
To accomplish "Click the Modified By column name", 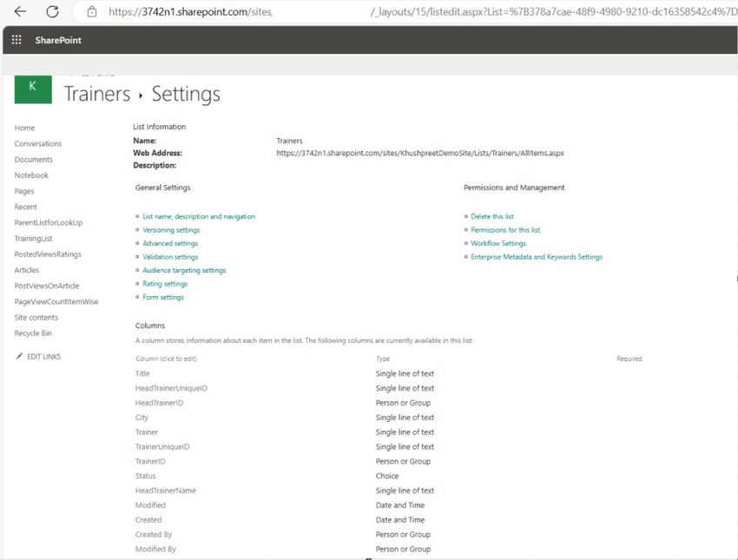I will coord(155,550).
